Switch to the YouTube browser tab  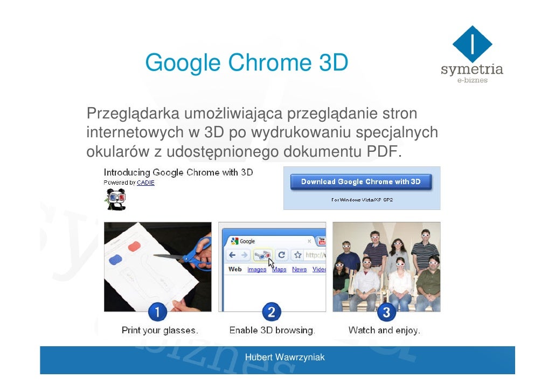point(321,241)
